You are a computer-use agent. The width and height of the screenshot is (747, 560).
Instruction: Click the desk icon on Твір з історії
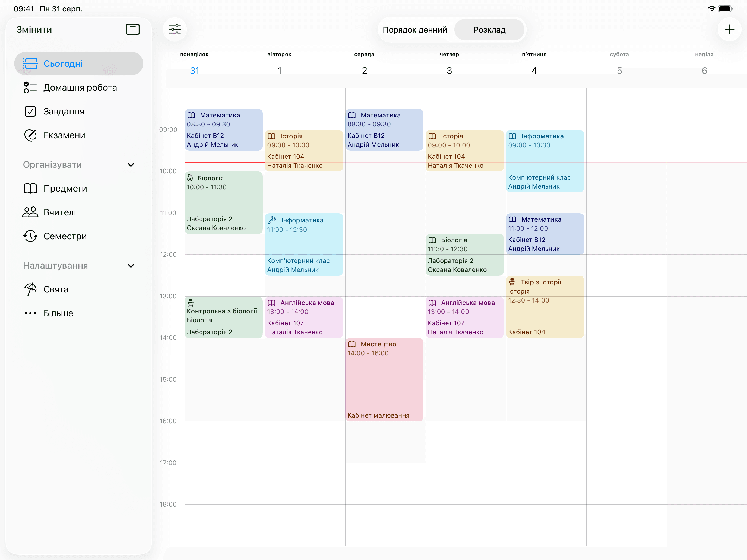tap(512, 282)
